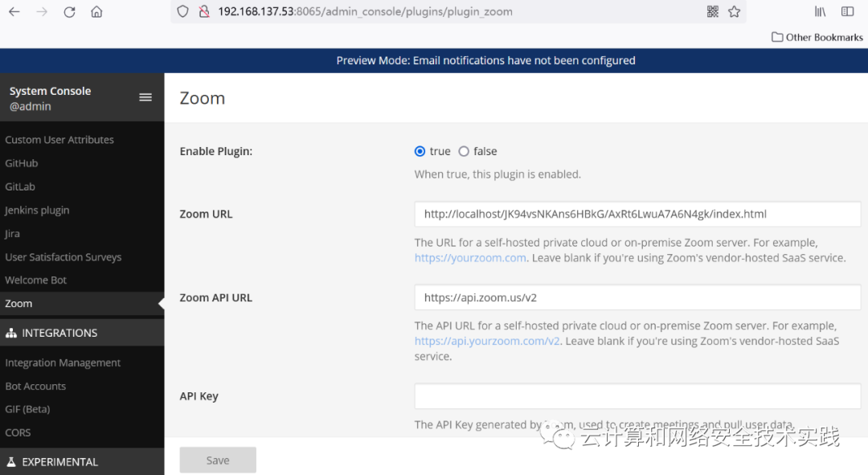Open the Other Bookmarks folder
The height and width of the screenshot is (475, 868).
[817, 37]
